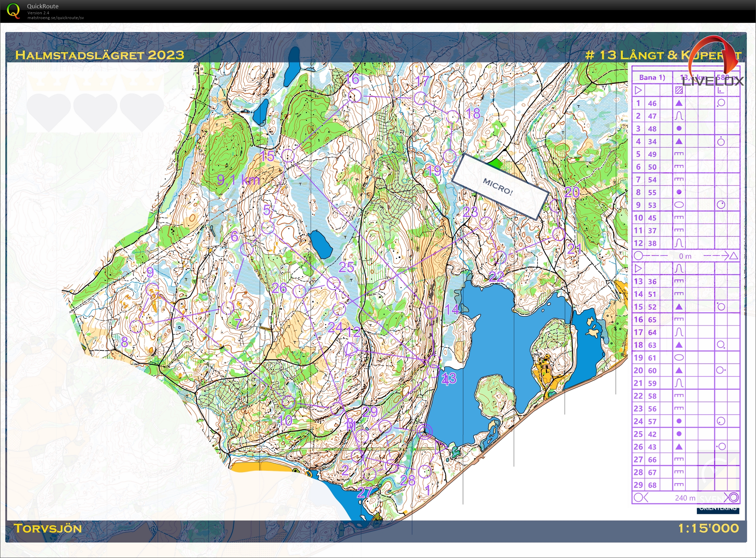
Task: Click the QuickRoute Q logo
Action: click(13, 11)
